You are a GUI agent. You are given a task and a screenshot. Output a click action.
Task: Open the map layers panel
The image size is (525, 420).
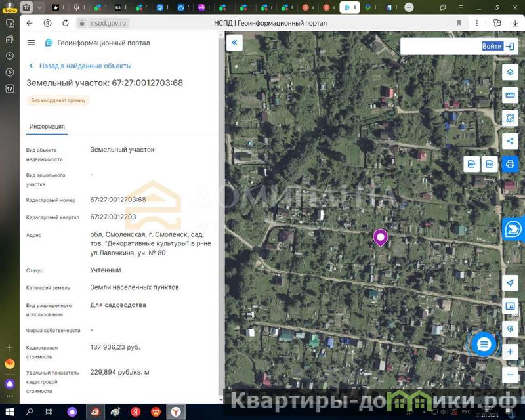click(510, 72)
